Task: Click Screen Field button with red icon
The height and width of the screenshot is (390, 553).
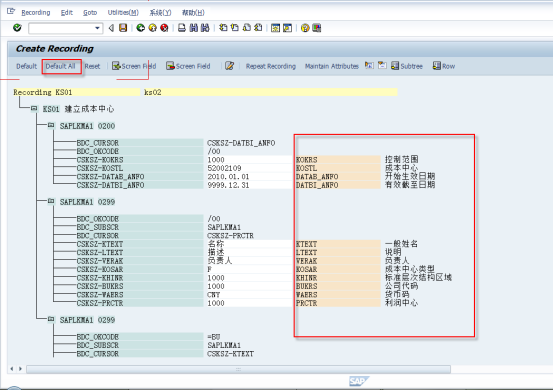Action: pos(188,66)
